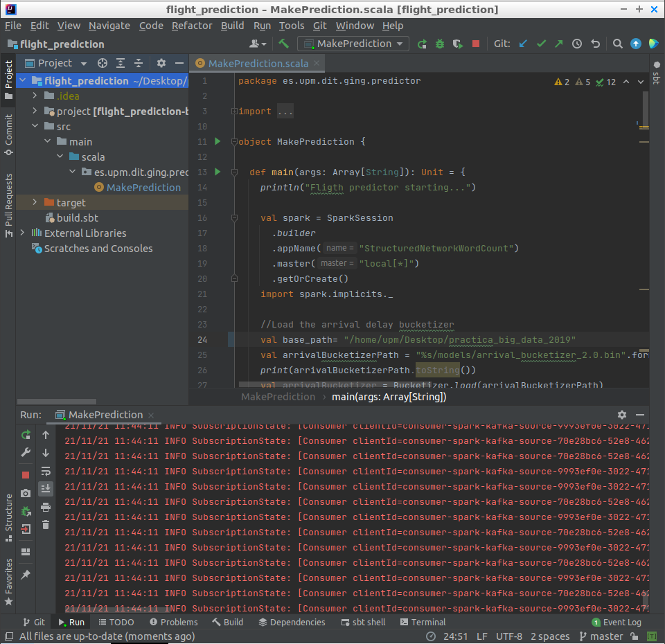665x644 pixels.
Task: Expand External Libraries node
Action: 22,233
